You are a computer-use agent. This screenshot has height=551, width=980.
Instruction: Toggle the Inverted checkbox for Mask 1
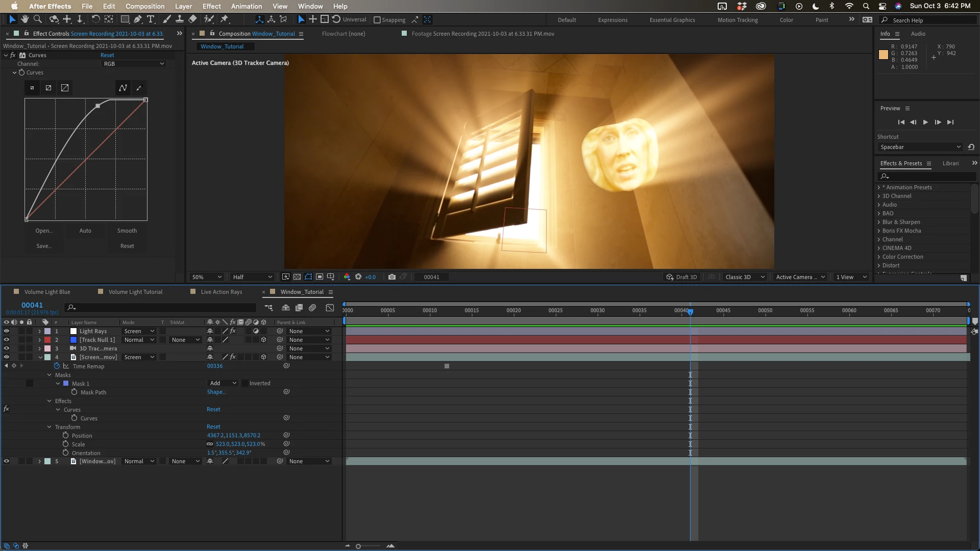click(245, 383)
